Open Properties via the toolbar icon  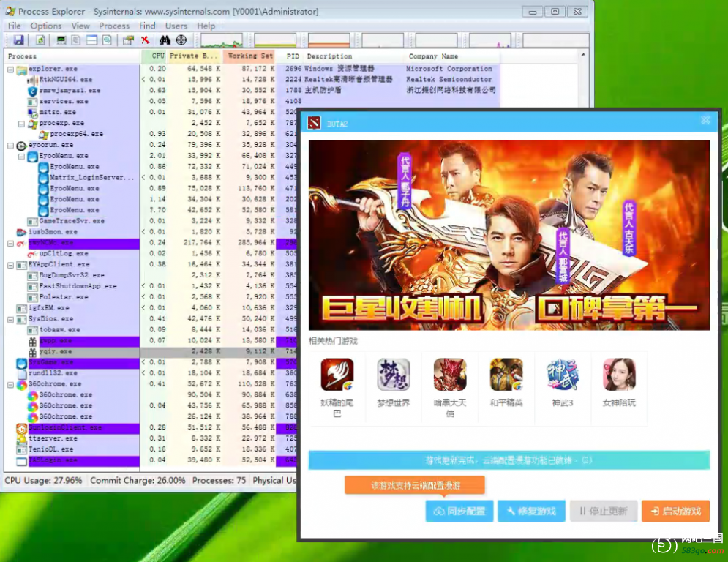128,40
